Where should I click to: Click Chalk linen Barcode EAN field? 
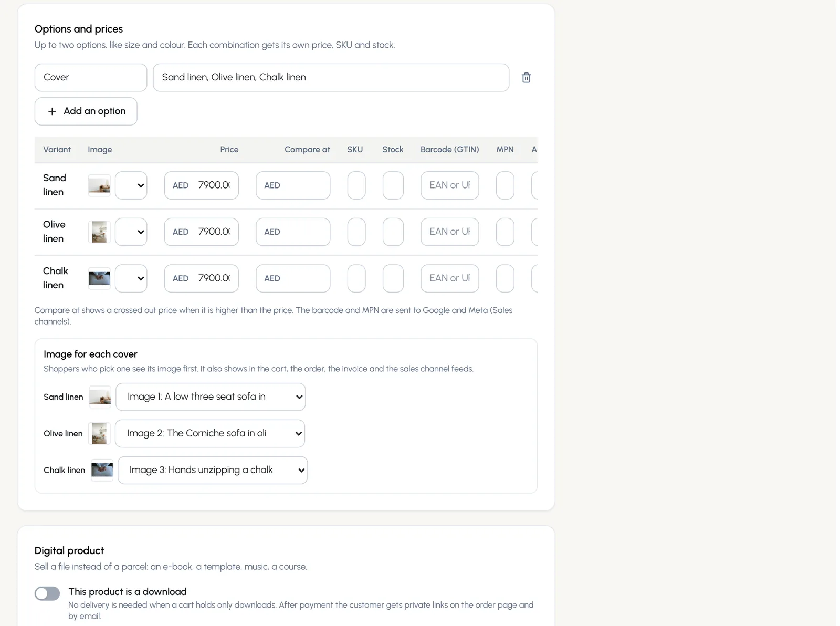tap(450, 278)
